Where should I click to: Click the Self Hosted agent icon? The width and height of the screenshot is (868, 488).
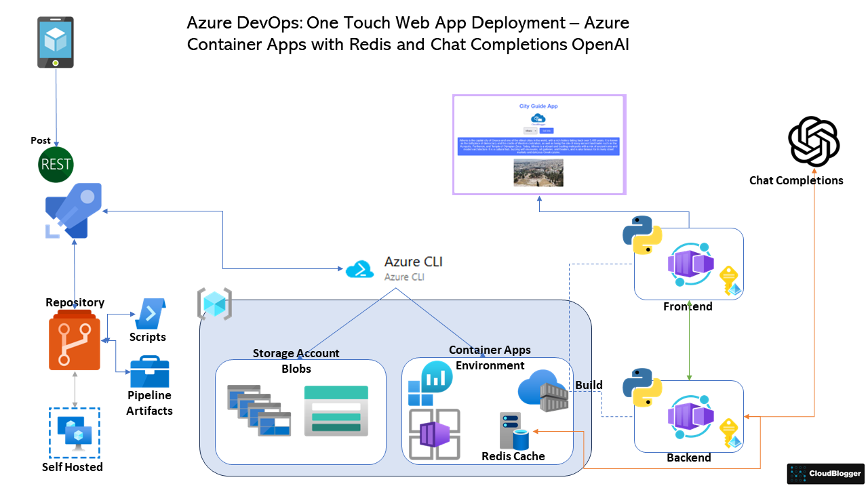(x=75, y=433)
